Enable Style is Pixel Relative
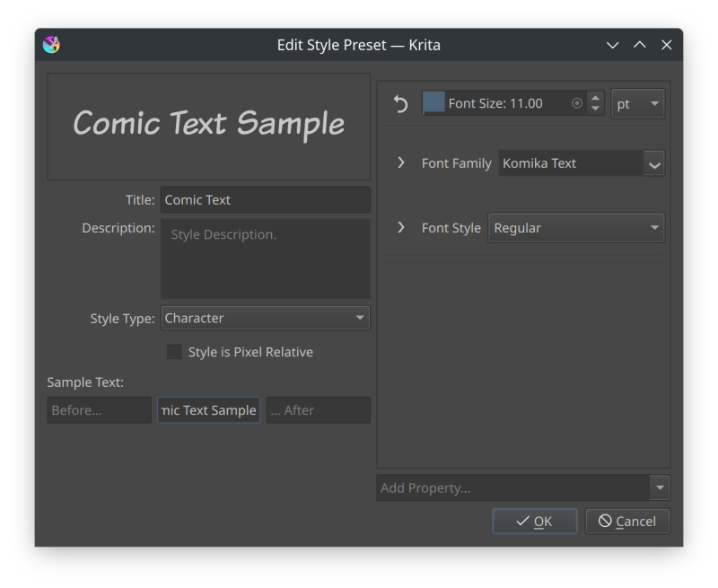This screenshot has height=588, width=718. (174, 352)
